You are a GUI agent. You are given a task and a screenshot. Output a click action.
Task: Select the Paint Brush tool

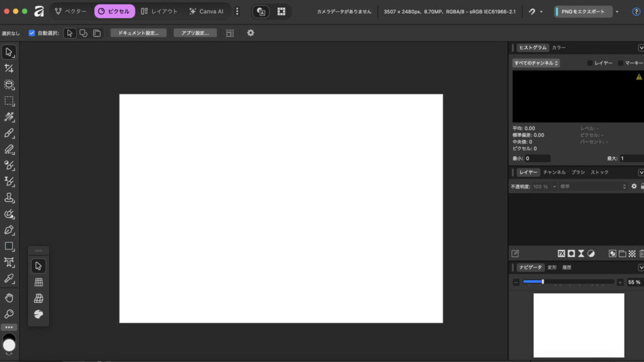[9, 133]
